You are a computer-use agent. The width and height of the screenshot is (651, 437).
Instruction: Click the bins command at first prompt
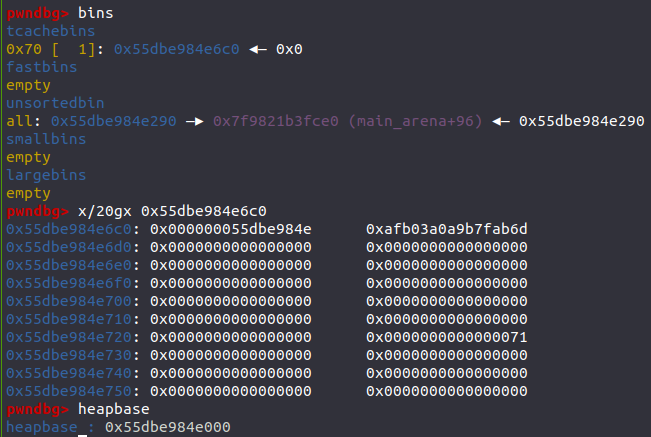point(95,13)
